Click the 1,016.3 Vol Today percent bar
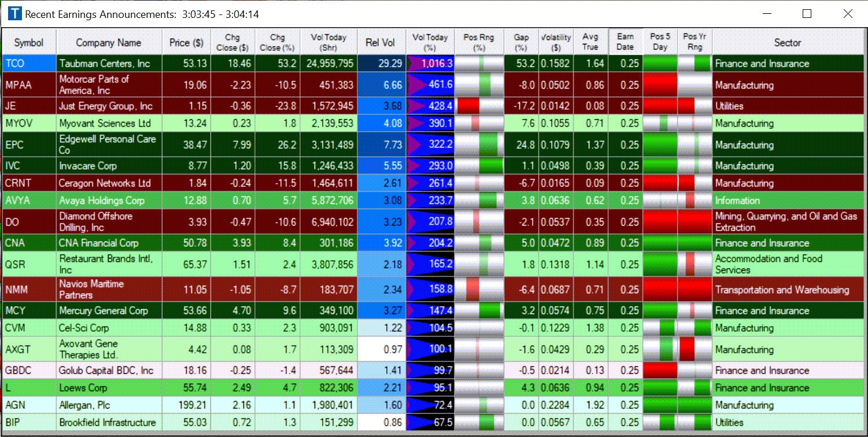Image resolution: width=868 pixels, height=437 pixels. [430, 64]
